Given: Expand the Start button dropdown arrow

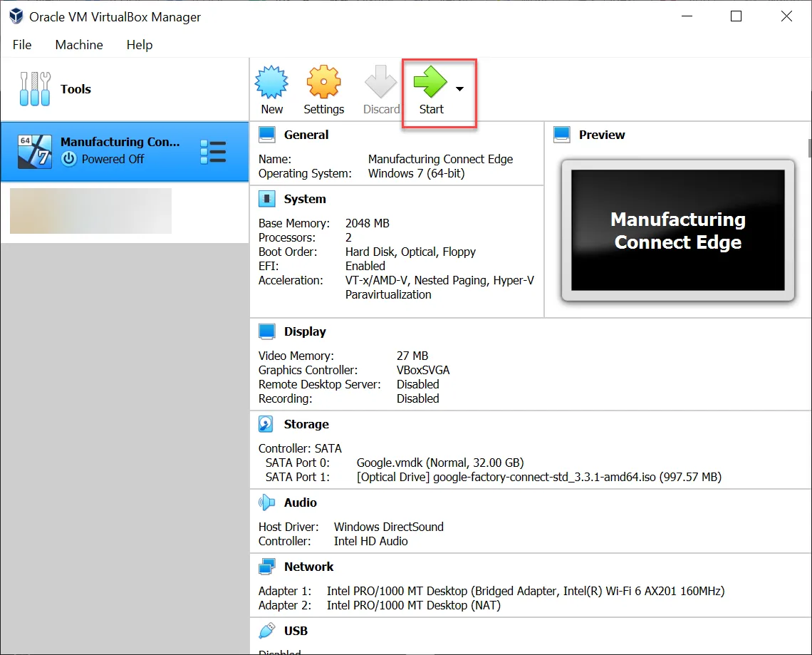Looking at the screenshot, I should tap(459, 88).
